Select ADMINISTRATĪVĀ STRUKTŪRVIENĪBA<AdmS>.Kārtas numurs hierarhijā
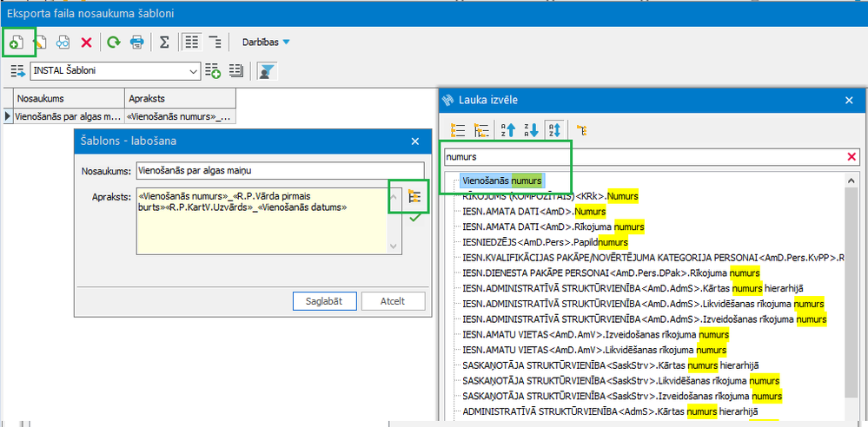 point(610,411)
